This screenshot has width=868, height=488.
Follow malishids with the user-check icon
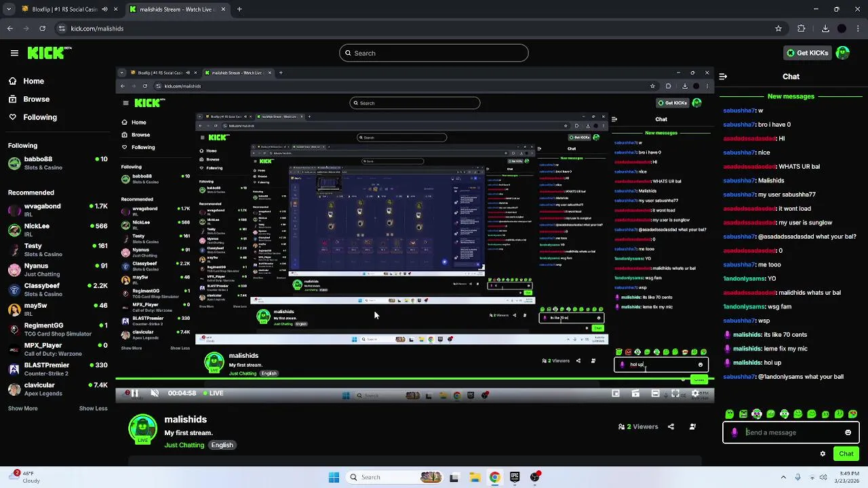(x=692, y=427)
